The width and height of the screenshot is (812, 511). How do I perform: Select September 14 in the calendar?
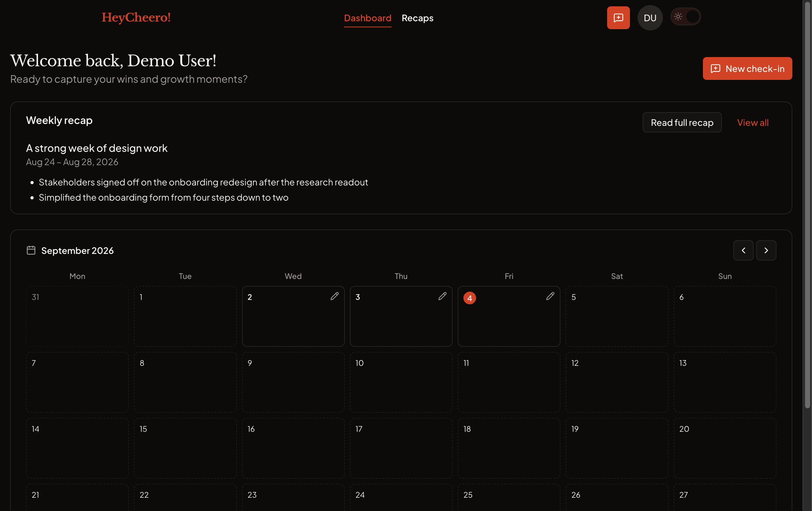click(77, 448)
